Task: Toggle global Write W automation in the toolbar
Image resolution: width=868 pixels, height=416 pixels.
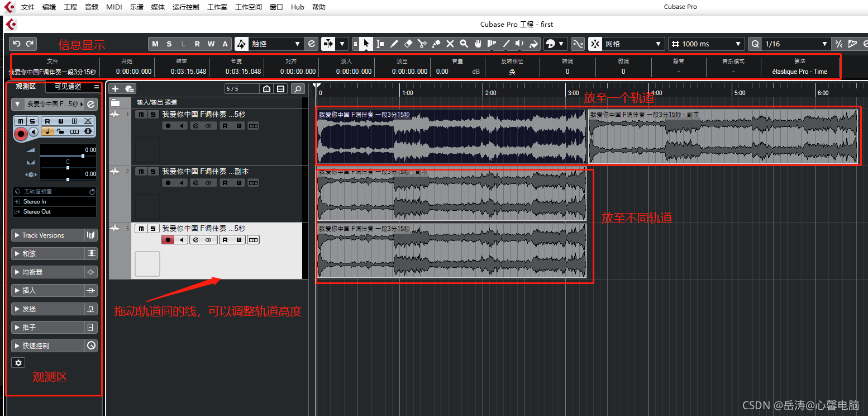Action: 211,44
